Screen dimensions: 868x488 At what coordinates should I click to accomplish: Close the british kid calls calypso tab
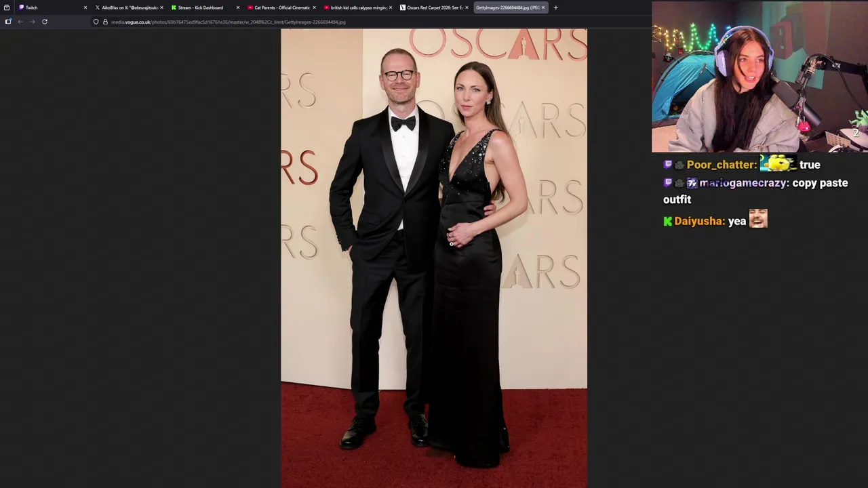(x=391, y=7)
